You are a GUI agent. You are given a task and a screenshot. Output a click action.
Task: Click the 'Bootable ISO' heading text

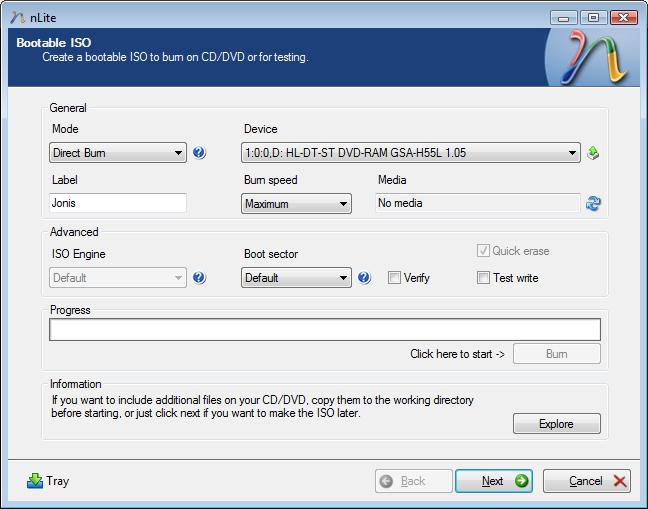click(x=54, y=43)
